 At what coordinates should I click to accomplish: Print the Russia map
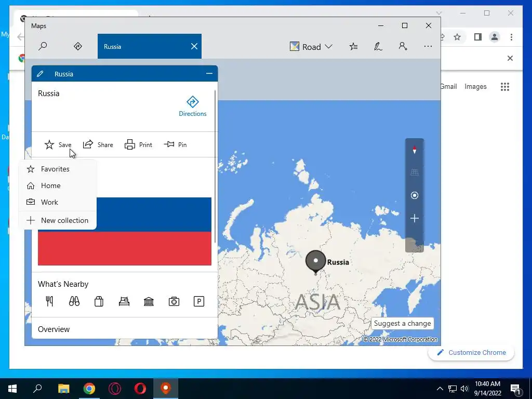click(x=138, y=144)
